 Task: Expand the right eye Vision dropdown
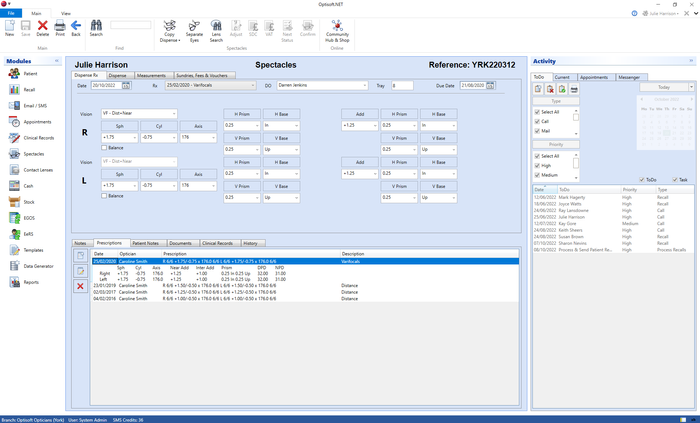[x=139, y=114]
